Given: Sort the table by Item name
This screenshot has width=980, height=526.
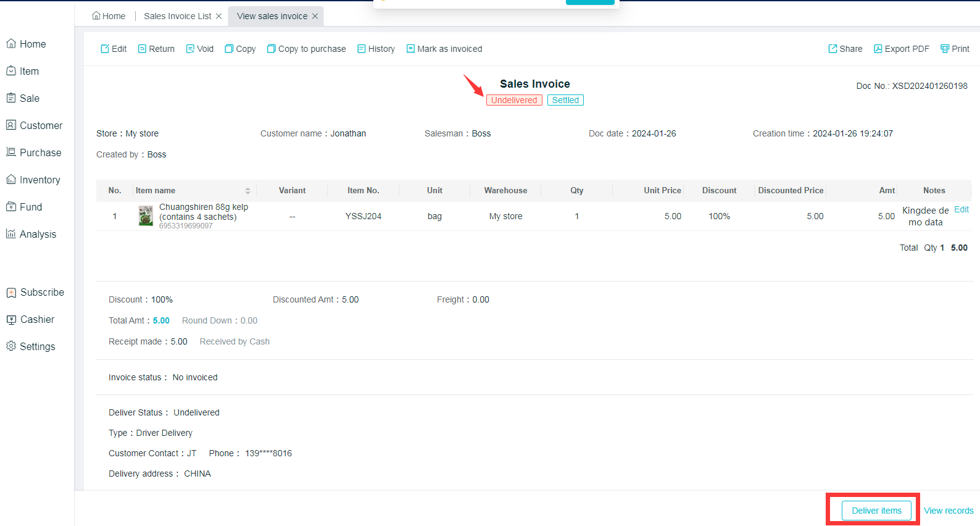Looking at the screenshot, I should [x=247, y=191].
